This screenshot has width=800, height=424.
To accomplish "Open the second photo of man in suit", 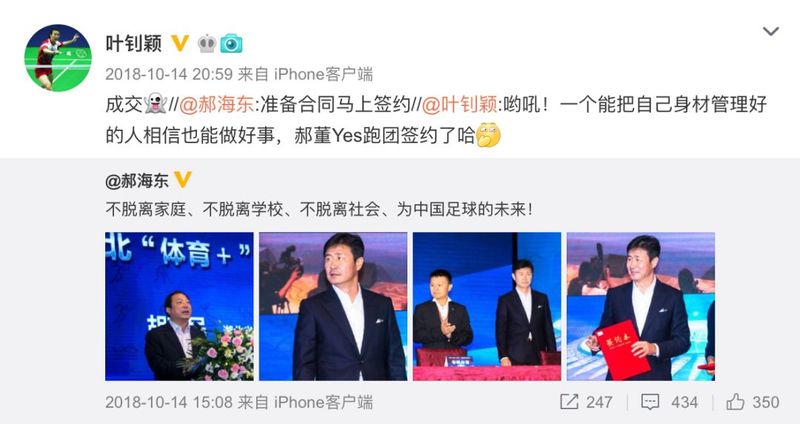I will [333, 306].
